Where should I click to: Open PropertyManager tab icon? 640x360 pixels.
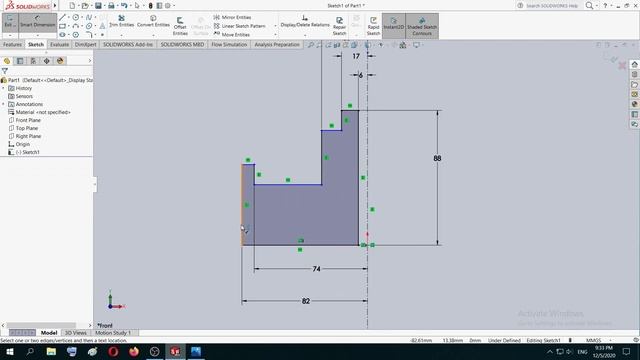point(20,61)
